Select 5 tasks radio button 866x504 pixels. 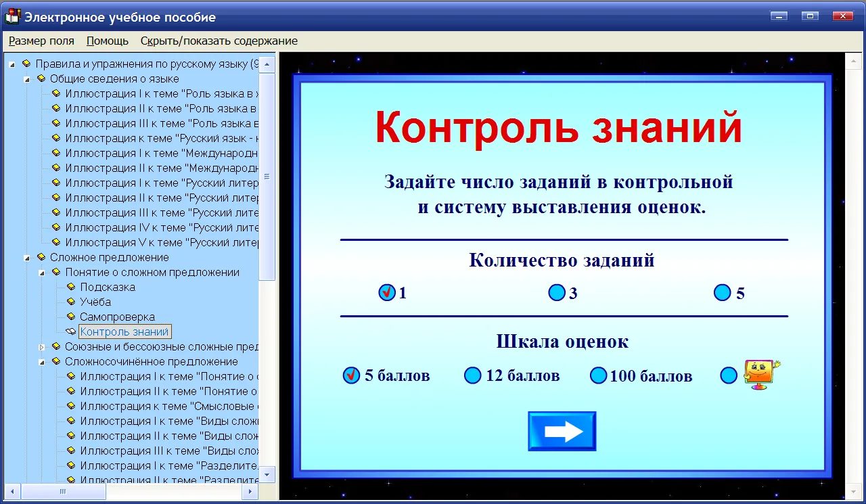[723, 293]
